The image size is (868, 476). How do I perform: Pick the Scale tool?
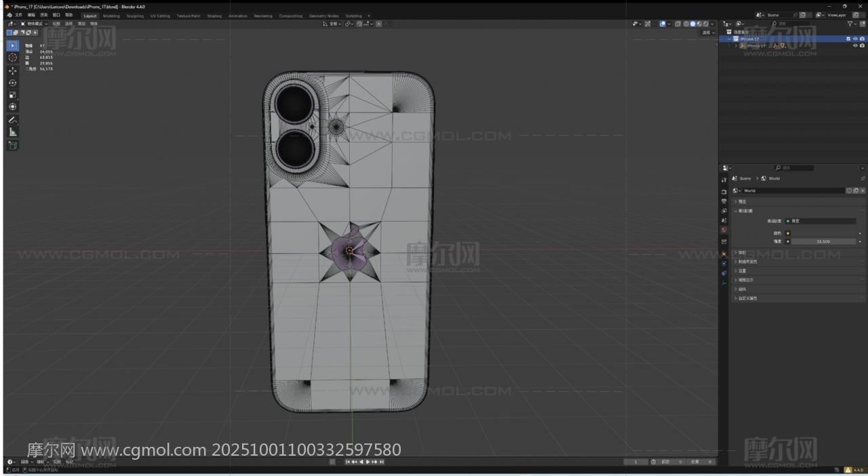tap(13, 95)
